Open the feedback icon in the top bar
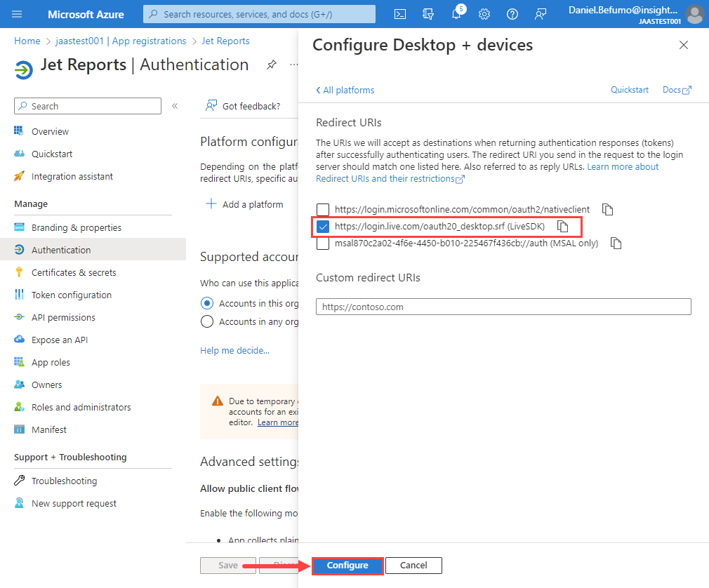 click(x=541, y=14)
